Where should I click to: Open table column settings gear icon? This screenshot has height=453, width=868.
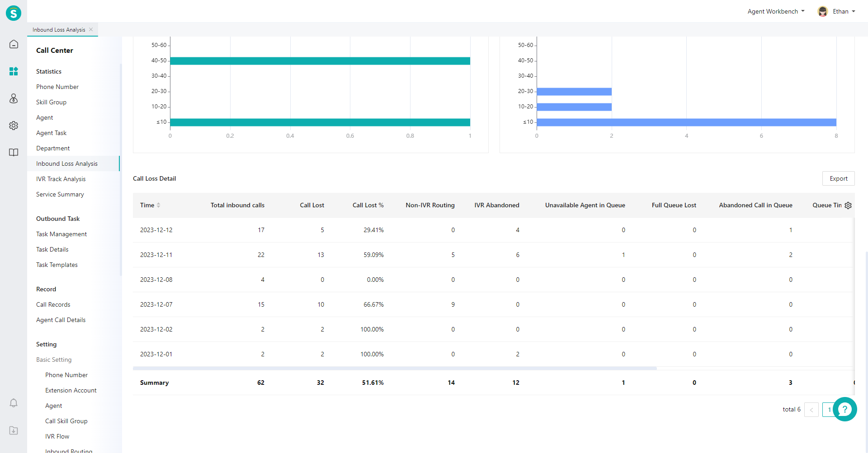click(848, 205)
